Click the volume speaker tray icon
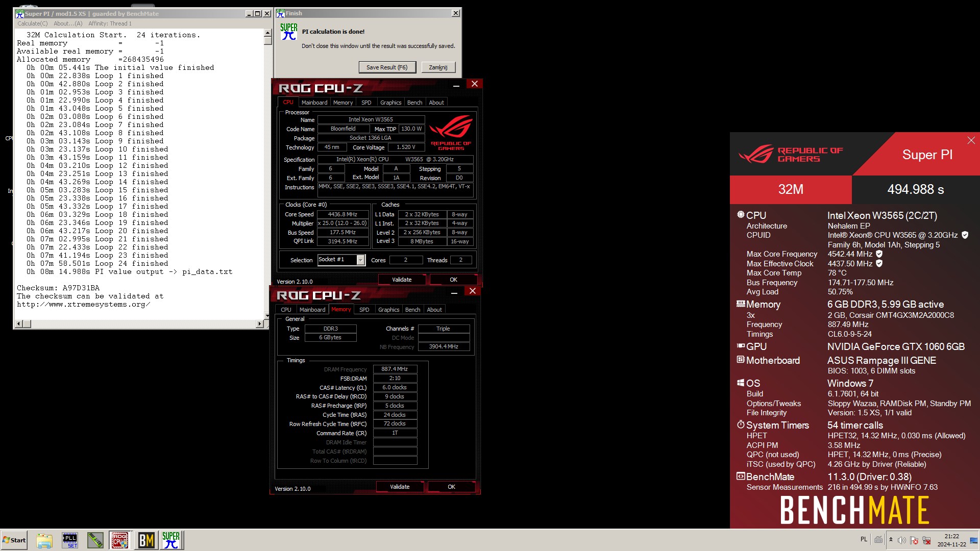The width and height of the screenshot is (980, 551). [902, 540]
